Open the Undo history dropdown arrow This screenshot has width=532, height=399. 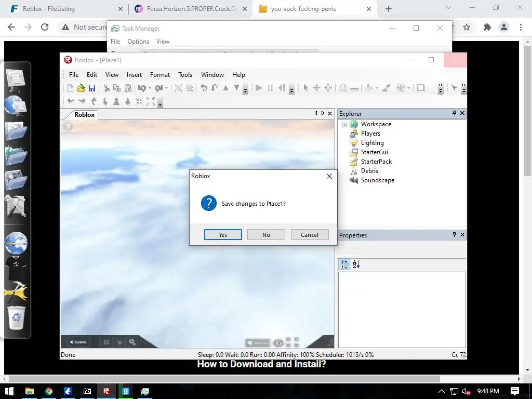point(150,88)
